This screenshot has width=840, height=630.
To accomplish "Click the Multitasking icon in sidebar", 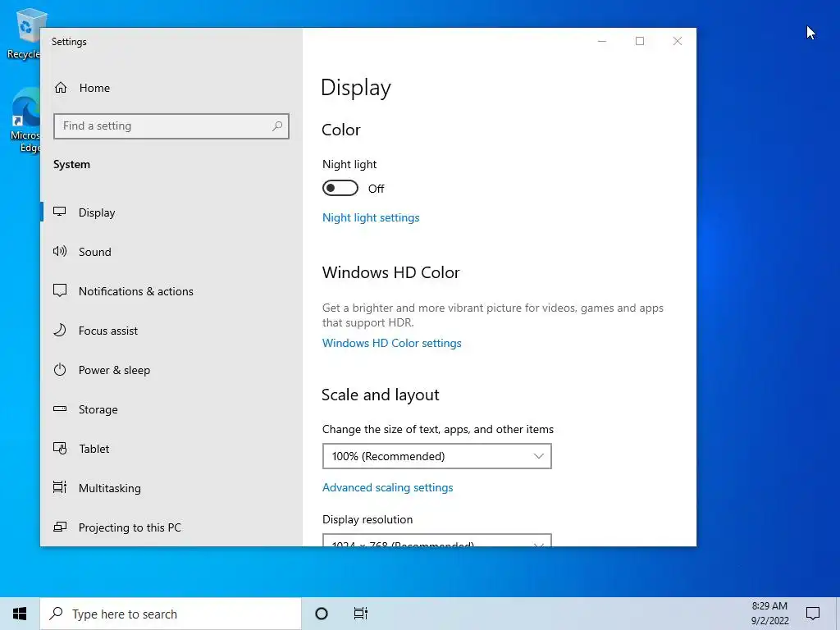I will (x=59, y=487).
